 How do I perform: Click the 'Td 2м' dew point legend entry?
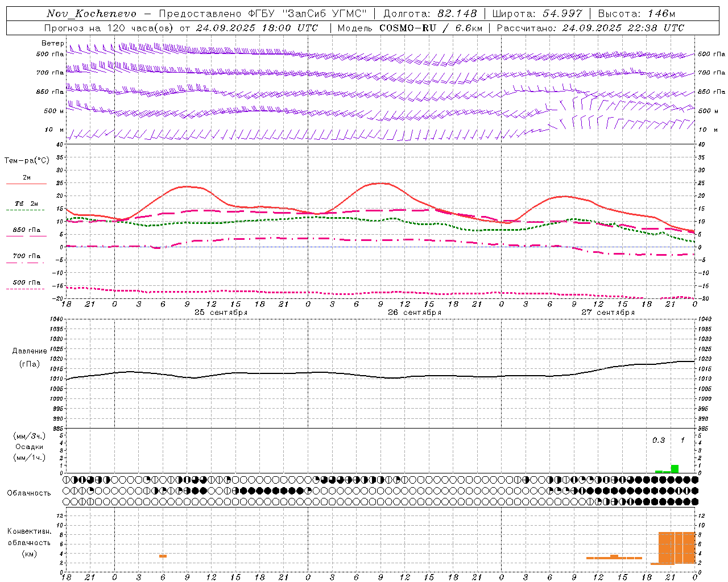pos(26,203)
